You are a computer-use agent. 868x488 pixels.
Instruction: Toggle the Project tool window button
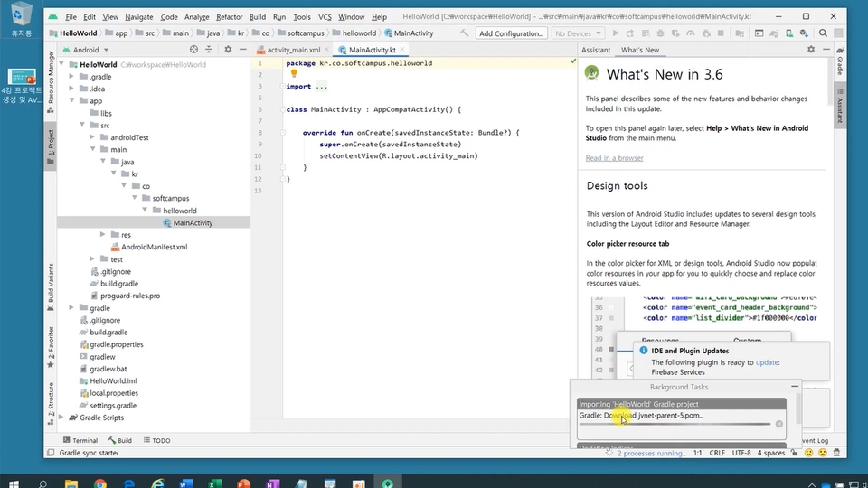pos(51,146)
